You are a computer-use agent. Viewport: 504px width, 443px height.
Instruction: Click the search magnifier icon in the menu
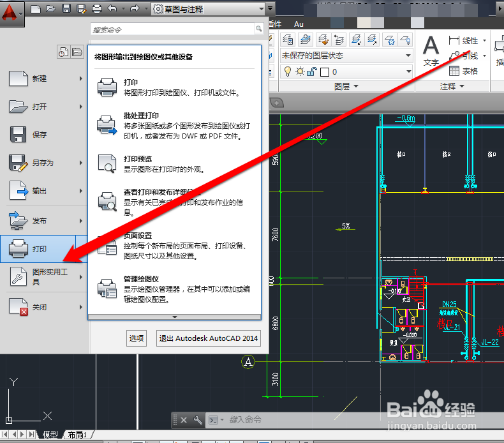259,29
